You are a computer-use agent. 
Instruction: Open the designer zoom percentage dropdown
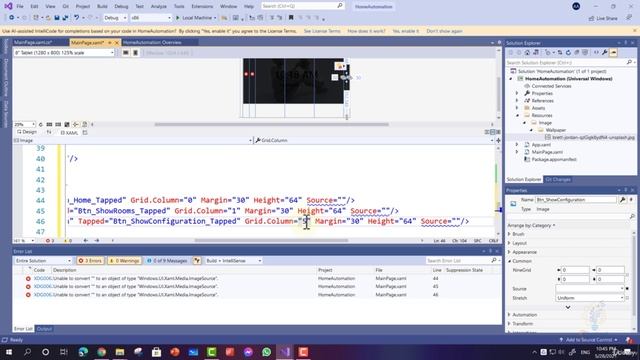(24, 124)
